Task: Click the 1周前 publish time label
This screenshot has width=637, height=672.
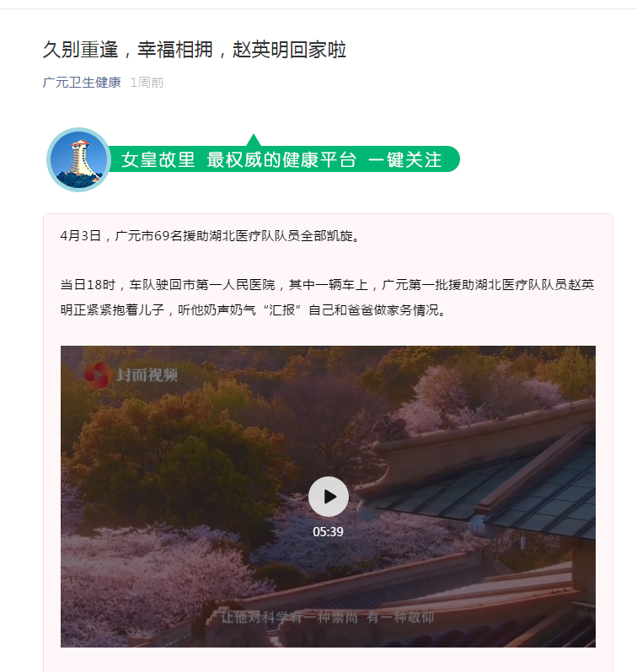Action: (x=147, y=83)
